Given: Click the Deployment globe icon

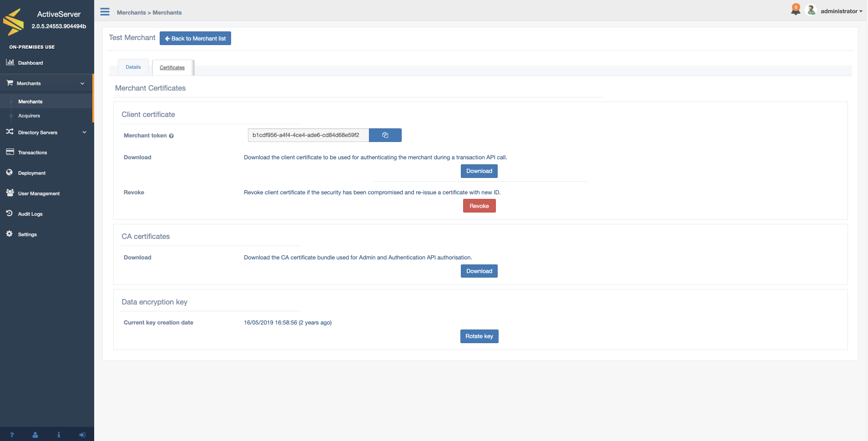Looking at the screenshot, I should [10, 172].
